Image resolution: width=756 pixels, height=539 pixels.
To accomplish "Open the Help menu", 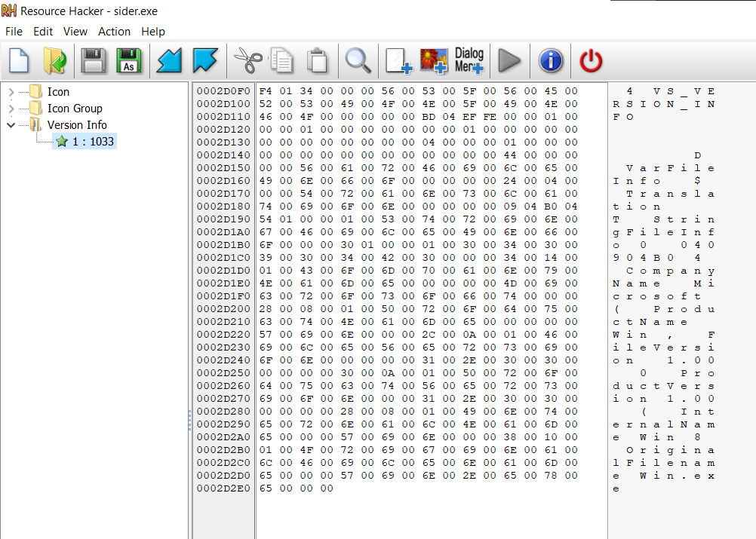I will click(153, 32).
